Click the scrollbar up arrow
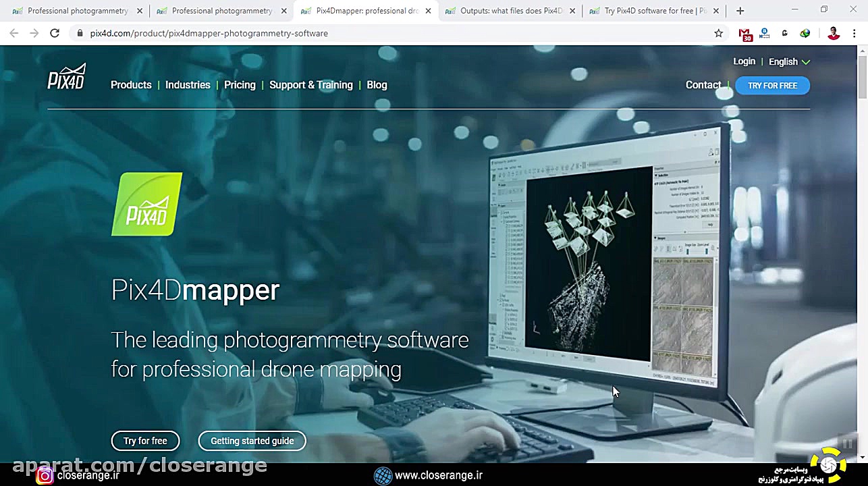 pos(863,51)
